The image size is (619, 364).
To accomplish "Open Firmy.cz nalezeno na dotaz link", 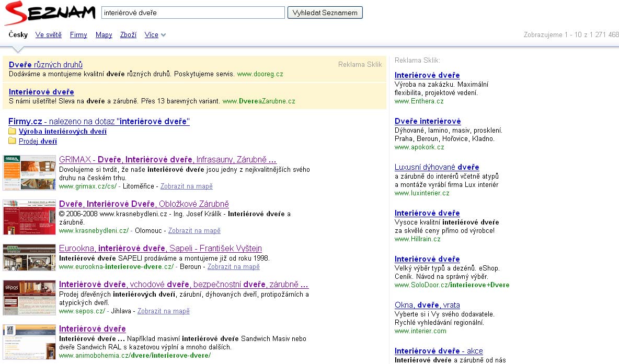I will coord(99,122).
